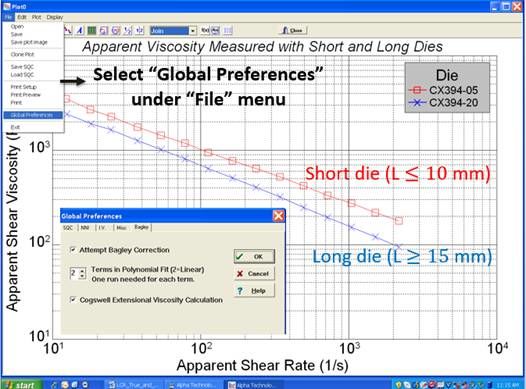Screen dimensions: 526x389
Task: Click the Close button in the toolbar
Action: pos(293,31)
